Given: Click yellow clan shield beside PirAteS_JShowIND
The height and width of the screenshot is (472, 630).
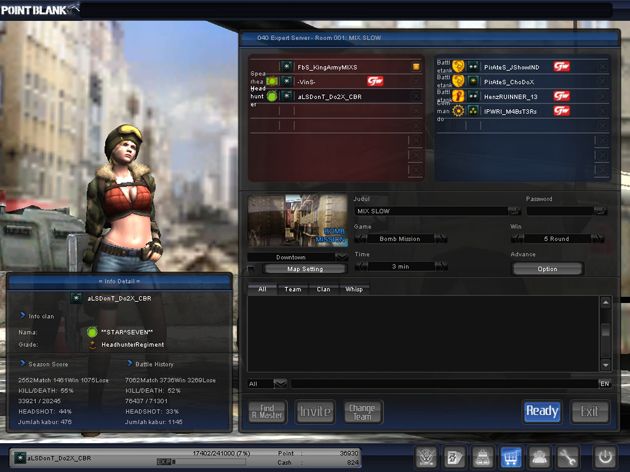Looking at the screenshot, I should 458,66.
